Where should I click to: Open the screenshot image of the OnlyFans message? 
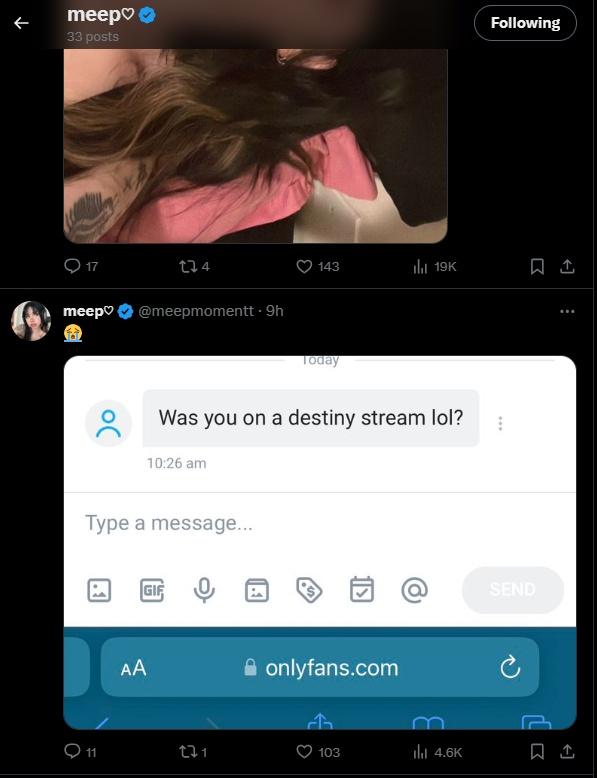click(x=320, y=542)
